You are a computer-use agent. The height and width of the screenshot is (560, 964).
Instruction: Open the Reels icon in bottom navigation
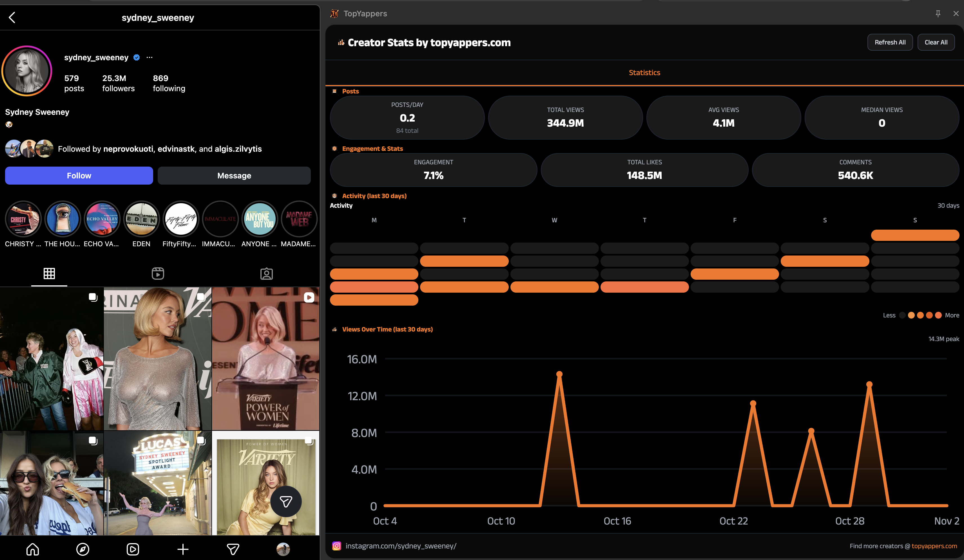pyautogui.click(x=133, y=549)
